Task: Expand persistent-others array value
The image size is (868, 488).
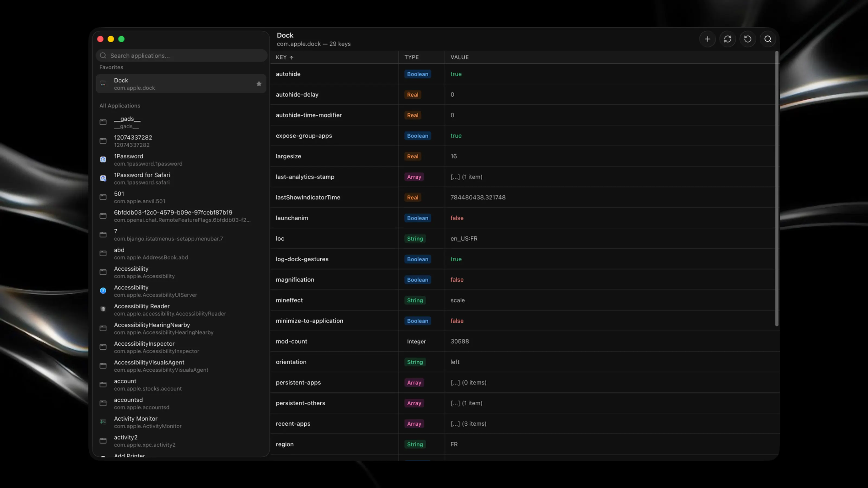Action: 466,403
